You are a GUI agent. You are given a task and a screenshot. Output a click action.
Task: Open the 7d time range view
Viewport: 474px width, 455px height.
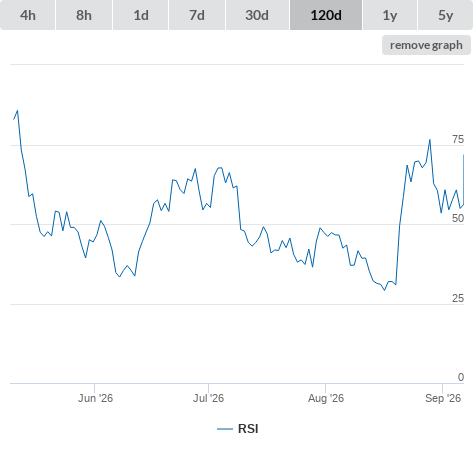(x=197, y=15)
